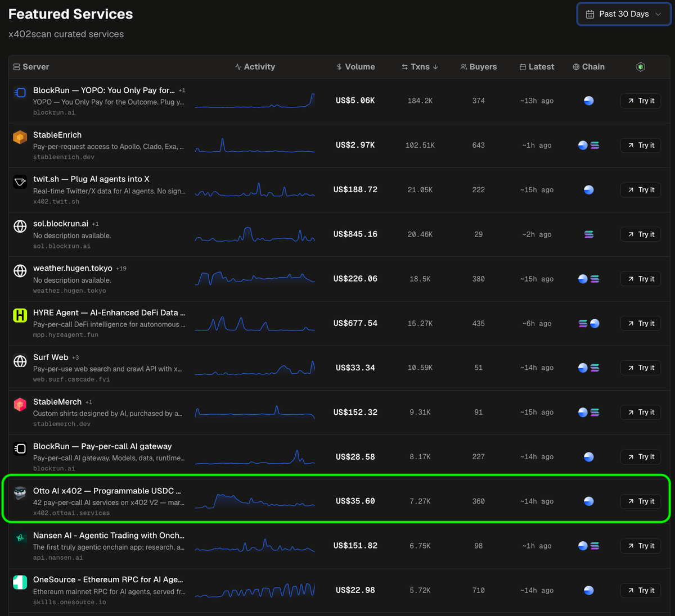Click the Activity column header
This screenshot has height=616, width=675.
255,67
